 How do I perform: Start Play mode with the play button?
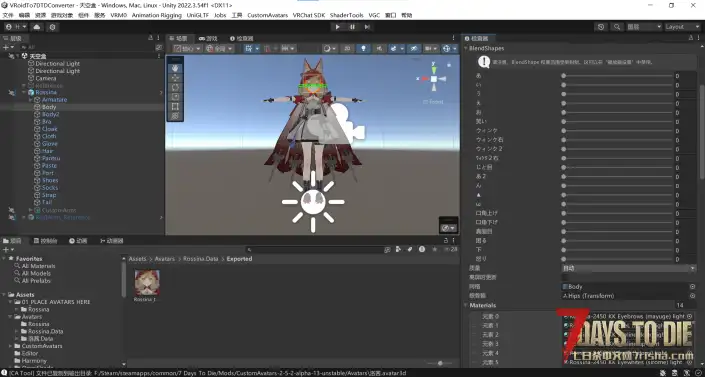[337, 27]
